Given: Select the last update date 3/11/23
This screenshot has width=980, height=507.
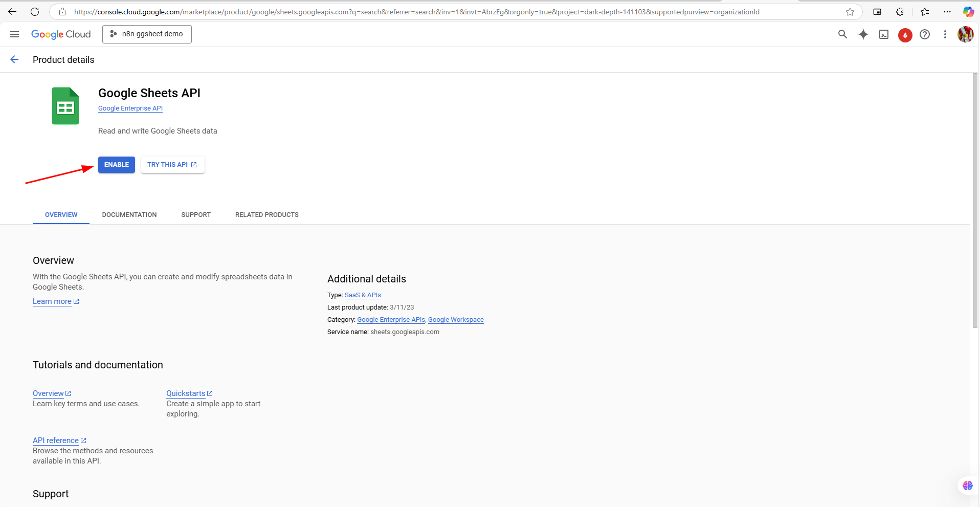Looking at the screenshot, I should (x=402, y=307).
